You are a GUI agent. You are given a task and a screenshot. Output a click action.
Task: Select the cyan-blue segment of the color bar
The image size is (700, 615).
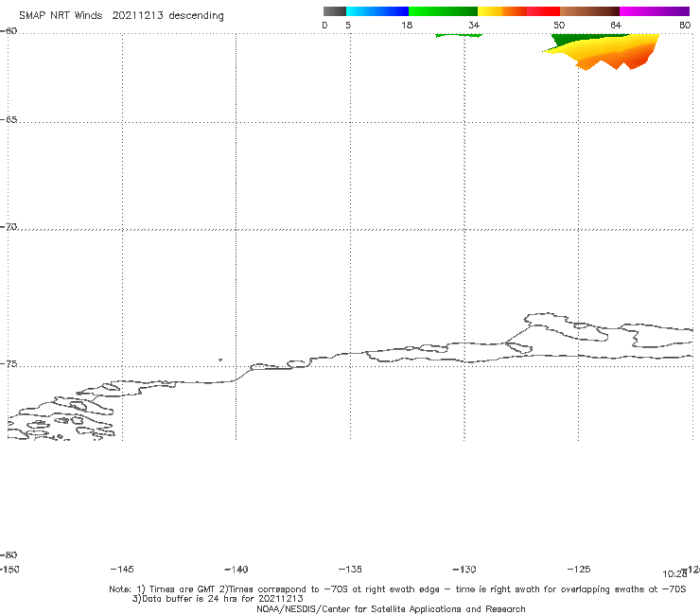(377, 11)
